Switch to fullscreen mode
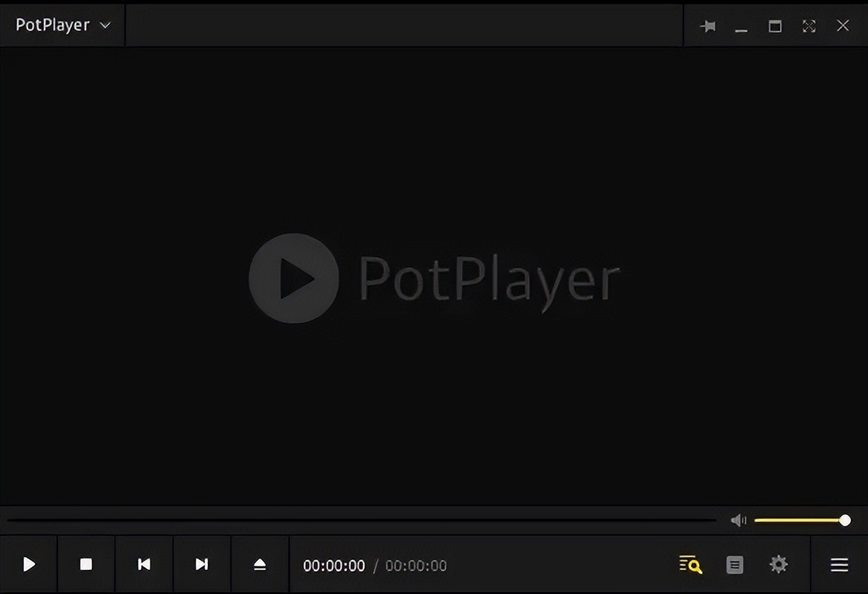Viewport: 868px width, 594px height. [x=809, y=26]
